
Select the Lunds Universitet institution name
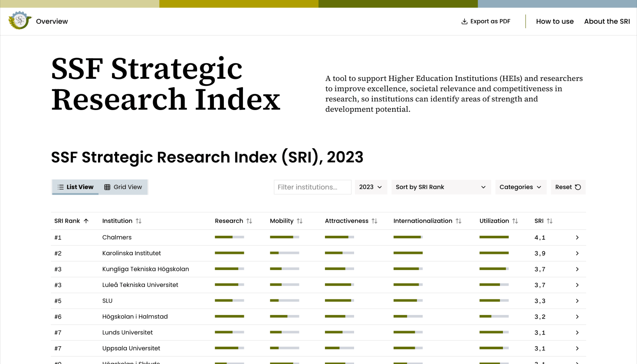pos(128,333)
